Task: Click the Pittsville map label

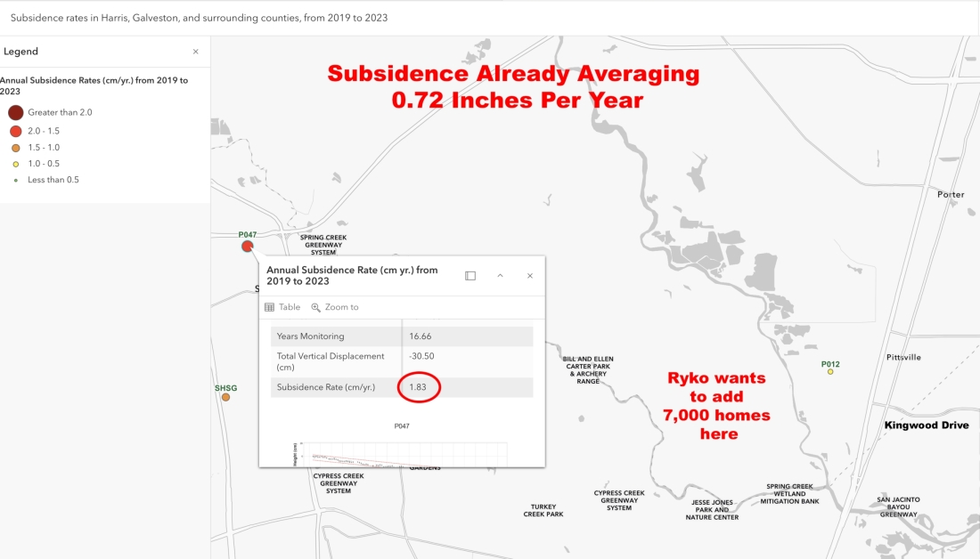Action: [903, 357]
